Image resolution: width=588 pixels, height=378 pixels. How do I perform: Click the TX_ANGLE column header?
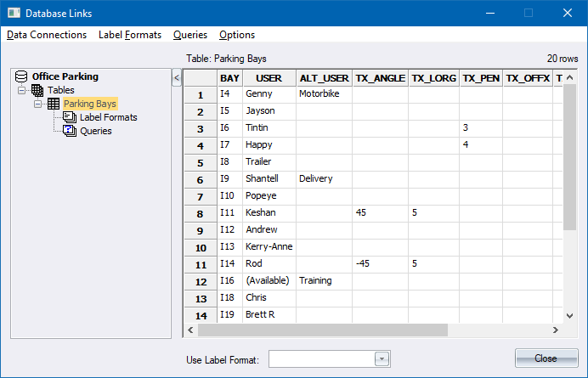tap(380, 78)
